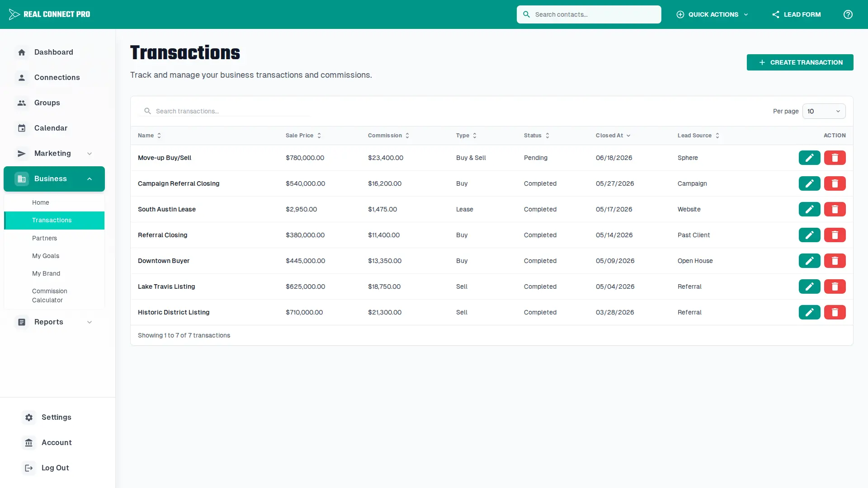The image size is (868, 488).
Task: Edit the Referral Closing transaction
Action: click(809, 235)
